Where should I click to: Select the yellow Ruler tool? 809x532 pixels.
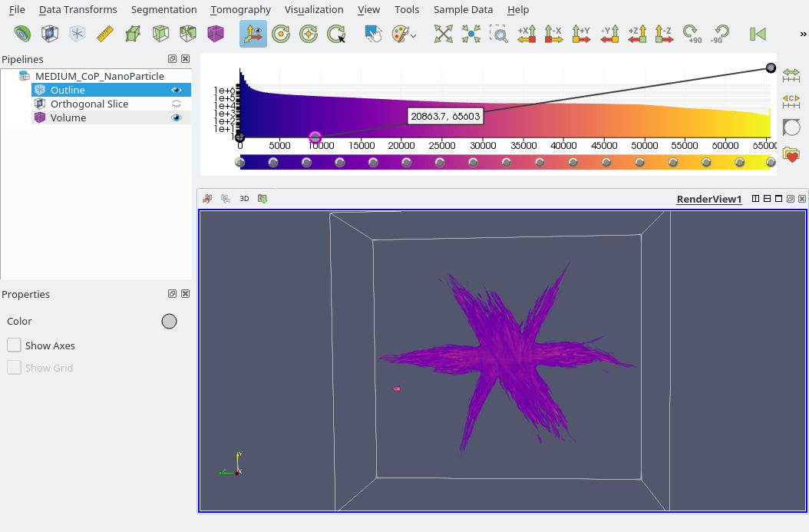click(104, 34)
